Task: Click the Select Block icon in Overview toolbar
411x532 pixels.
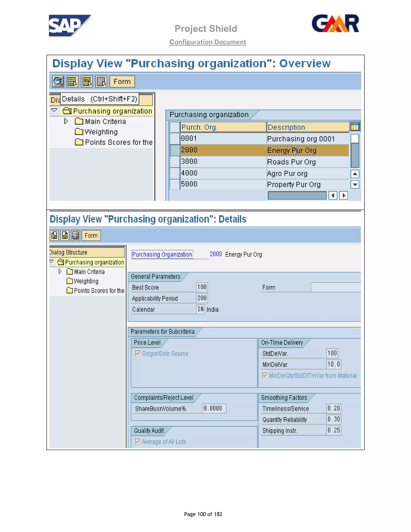Action: (x=87, y=81)
